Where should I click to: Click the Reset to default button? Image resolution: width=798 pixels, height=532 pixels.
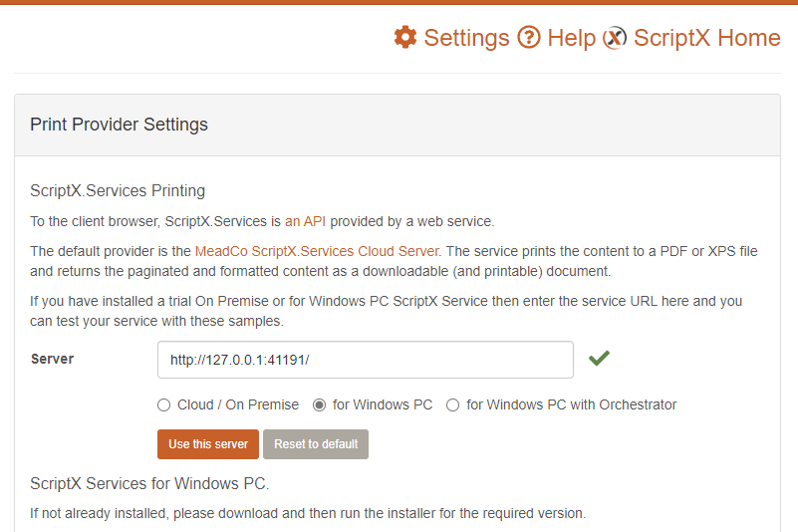(x=316, y=444)
